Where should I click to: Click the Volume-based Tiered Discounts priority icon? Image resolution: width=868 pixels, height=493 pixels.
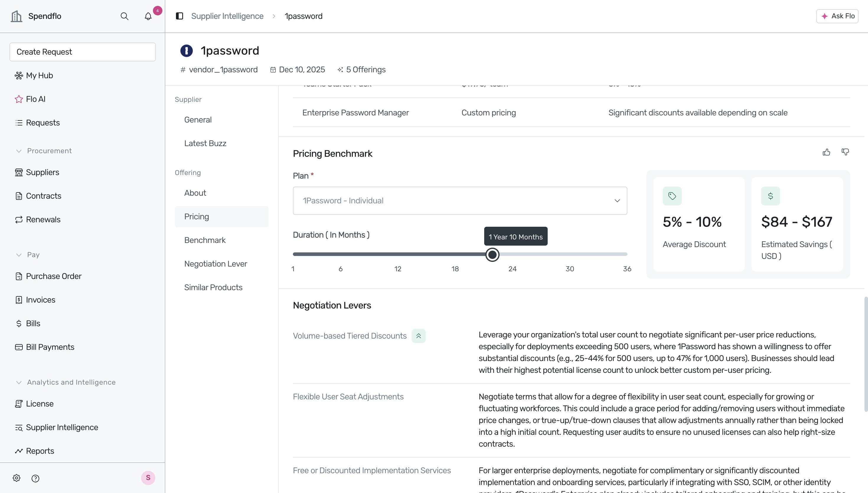pyautogui.click(x=418, y=336)
